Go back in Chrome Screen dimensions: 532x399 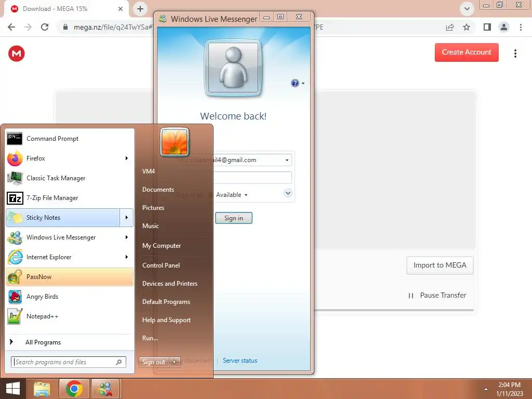point(11,27)
